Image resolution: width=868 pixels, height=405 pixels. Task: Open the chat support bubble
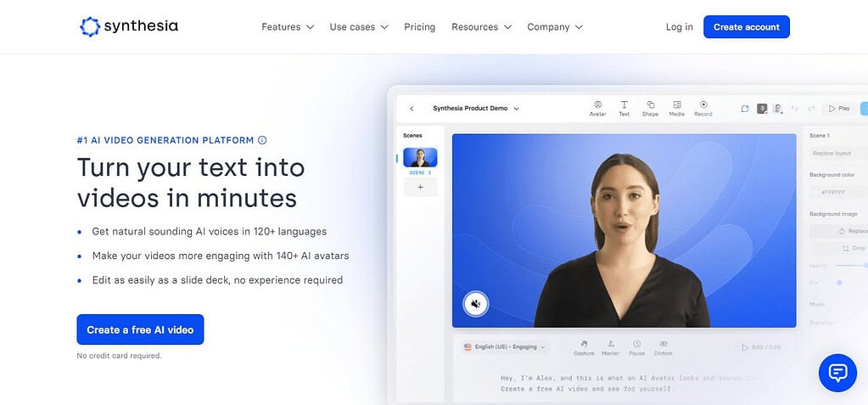point(837,373)
